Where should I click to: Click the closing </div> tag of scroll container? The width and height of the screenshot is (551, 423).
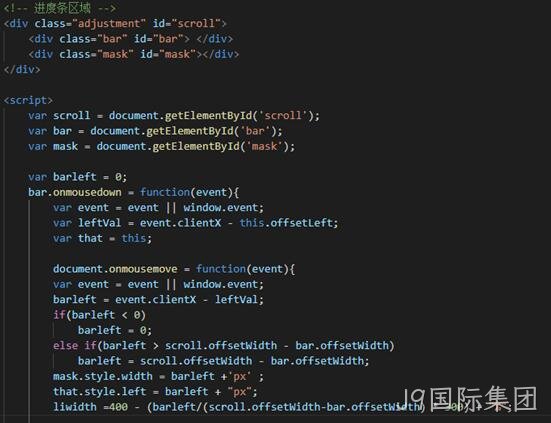(22, 69)
